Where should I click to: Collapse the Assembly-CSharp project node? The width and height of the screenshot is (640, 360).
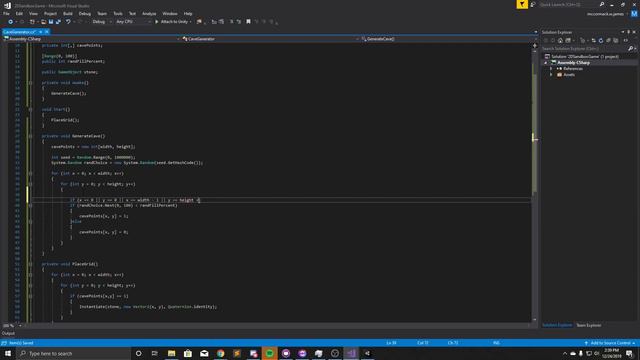pyautogui.click(x=546, y=62)
